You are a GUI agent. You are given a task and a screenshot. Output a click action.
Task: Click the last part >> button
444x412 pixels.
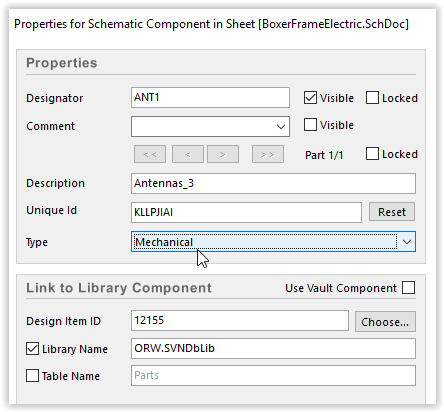tap(268, 154)
